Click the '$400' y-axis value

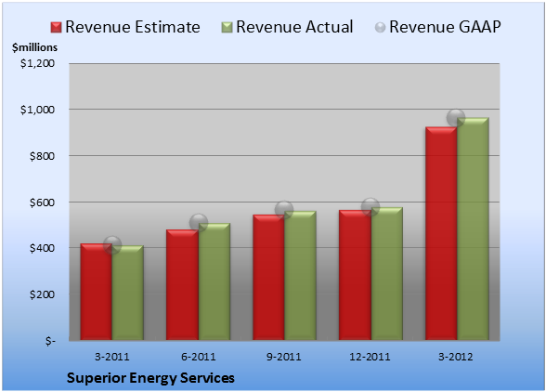pos(42,248)
